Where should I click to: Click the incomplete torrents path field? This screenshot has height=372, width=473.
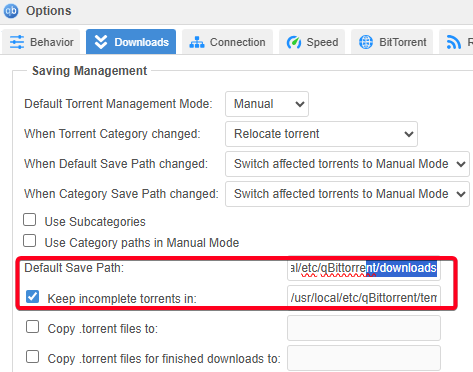tap(364, 298)
